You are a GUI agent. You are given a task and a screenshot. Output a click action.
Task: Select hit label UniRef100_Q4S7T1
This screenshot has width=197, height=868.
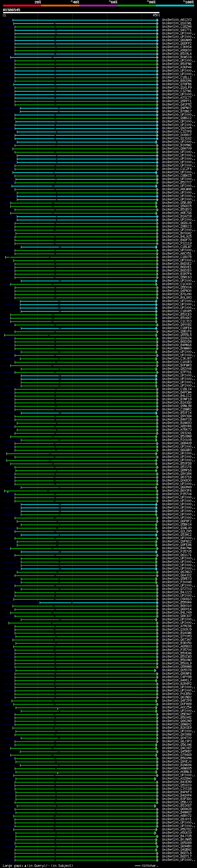[177, 30]
